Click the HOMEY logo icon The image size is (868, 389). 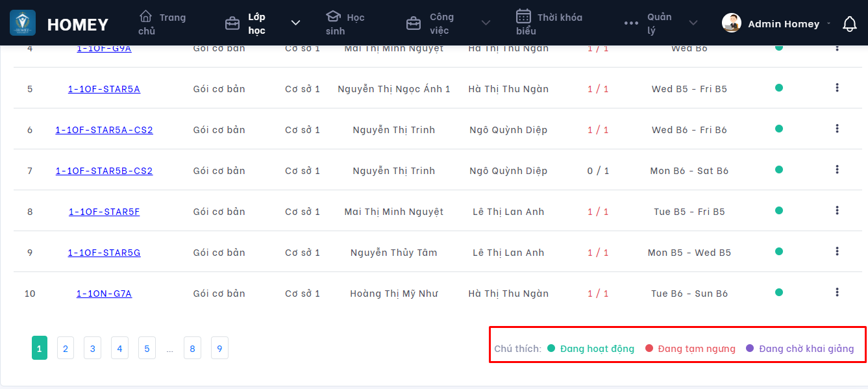[x=23, y=23]
